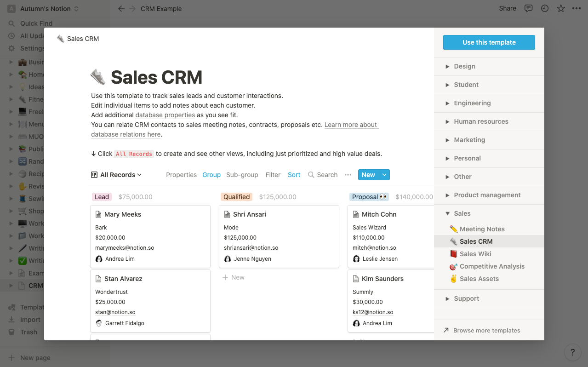This screenshot has width=588, height=367.
Task: Open the three-dot page menu in top bar
Action: coord(577,8)
